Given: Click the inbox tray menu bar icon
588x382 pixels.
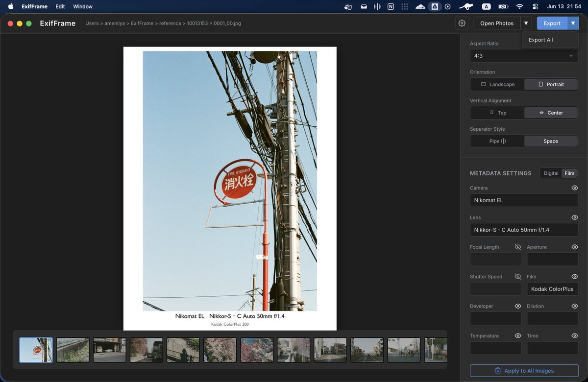Looking at the screenshot, I should pos(364,6).
